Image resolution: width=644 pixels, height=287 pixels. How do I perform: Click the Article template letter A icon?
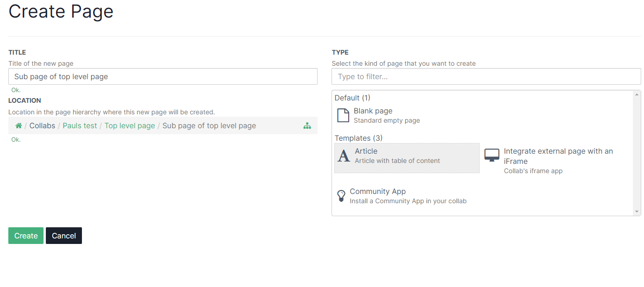(344, 156)
